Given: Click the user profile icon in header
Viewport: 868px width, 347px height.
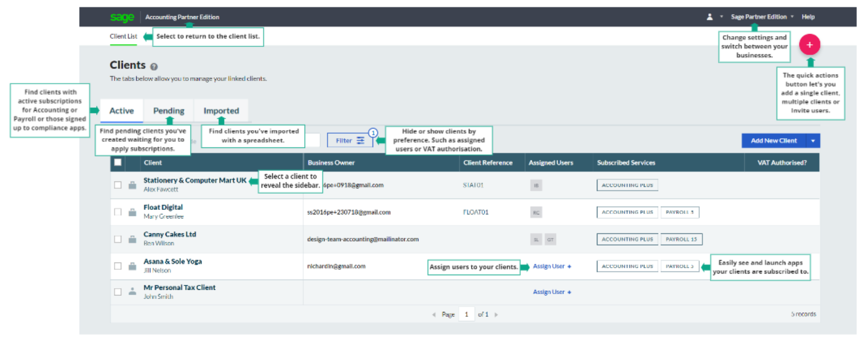Looking at the screenshot, I should 709,17.
